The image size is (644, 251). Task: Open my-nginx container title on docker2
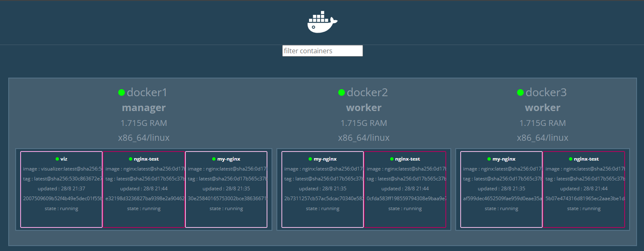click(x=325, y=159)
